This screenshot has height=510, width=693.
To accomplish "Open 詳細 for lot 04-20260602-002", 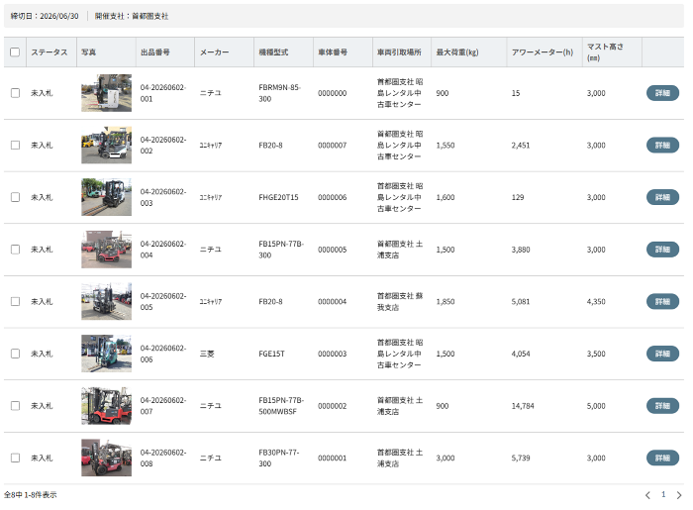I will pos(662,145).
